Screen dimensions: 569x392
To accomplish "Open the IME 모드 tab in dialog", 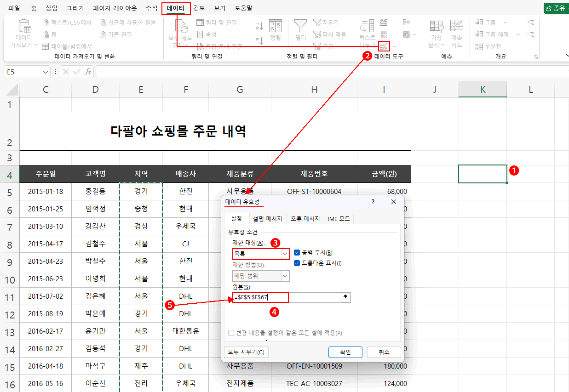I will (x=339, y=219).
